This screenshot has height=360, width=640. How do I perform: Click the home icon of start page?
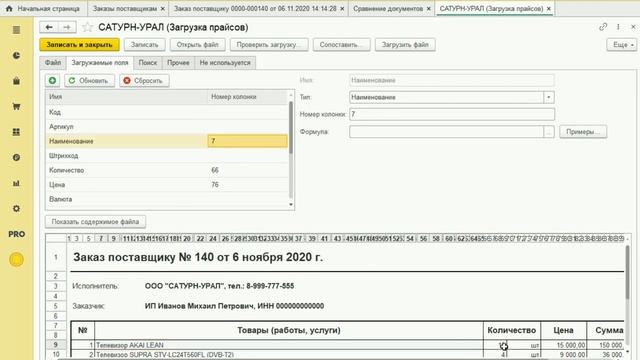(x=9, y=8)
